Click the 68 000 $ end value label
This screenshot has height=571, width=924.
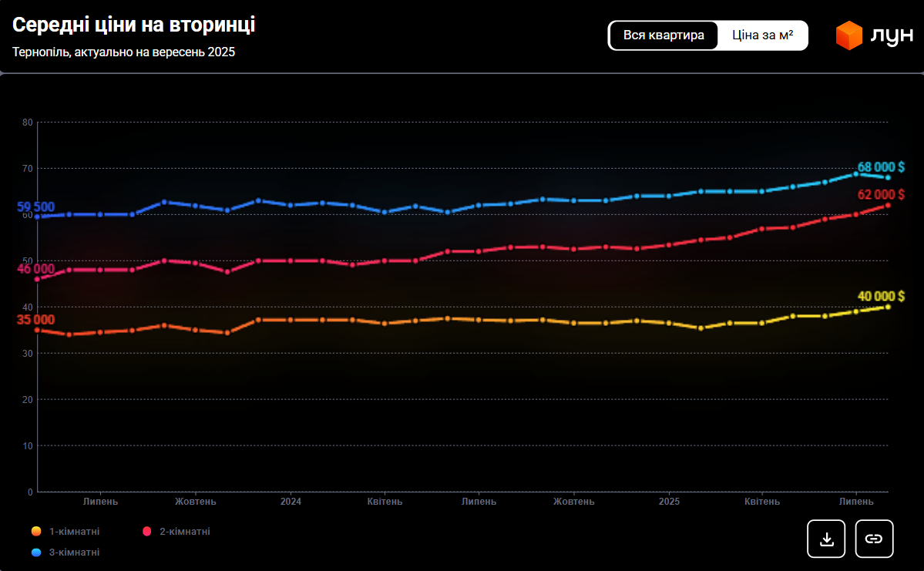[x=881, y=167]
